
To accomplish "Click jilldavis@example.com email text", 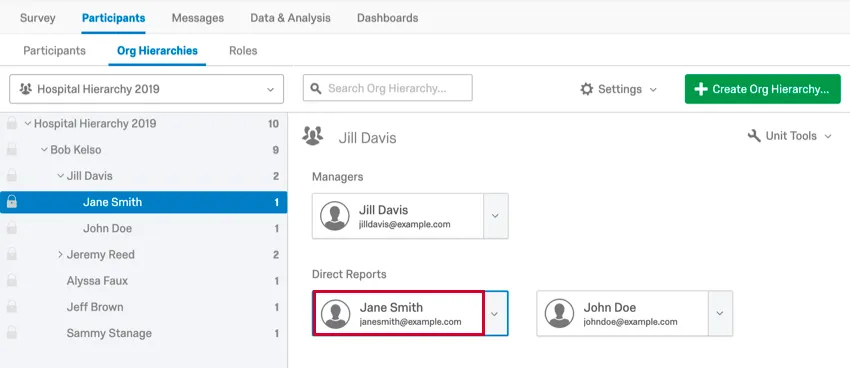I will point(404,224).
